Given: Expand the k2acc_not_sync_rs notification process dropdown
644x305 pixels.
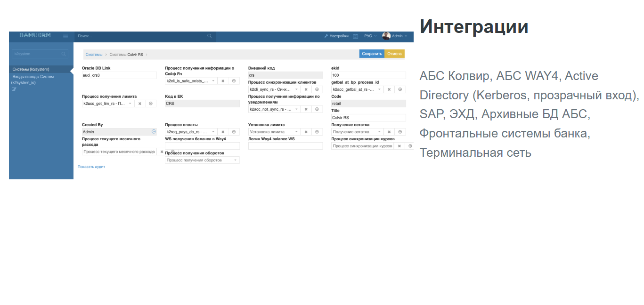Looking at the screenshot, I should pyautogui.click(x=296, y=109).
